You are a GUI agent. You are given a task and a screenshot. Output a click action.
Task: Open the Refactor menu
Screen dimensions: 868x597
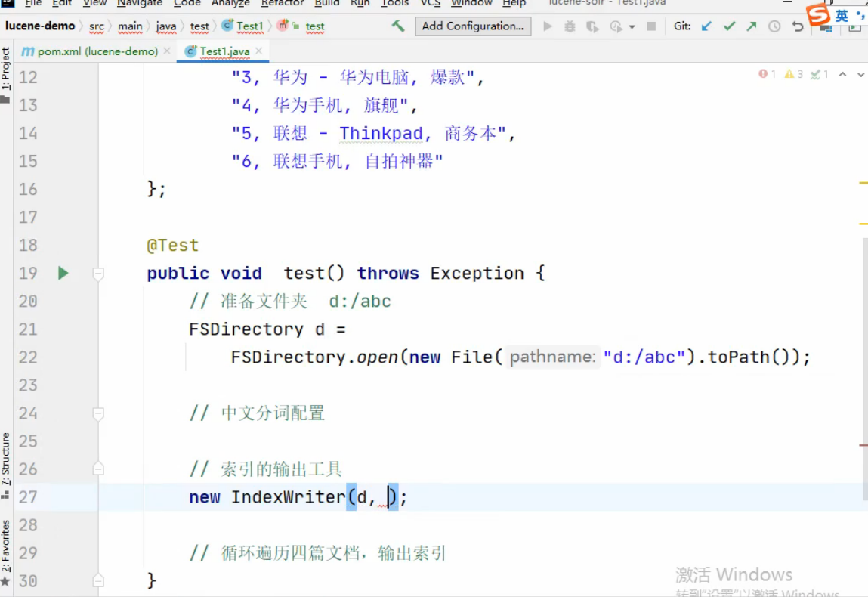(283, 3)
